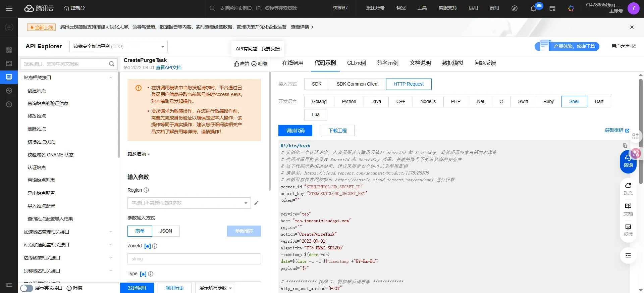
Task: Select SDK Common Client access method
Action: pyautogui.click(x=358, y=84)
